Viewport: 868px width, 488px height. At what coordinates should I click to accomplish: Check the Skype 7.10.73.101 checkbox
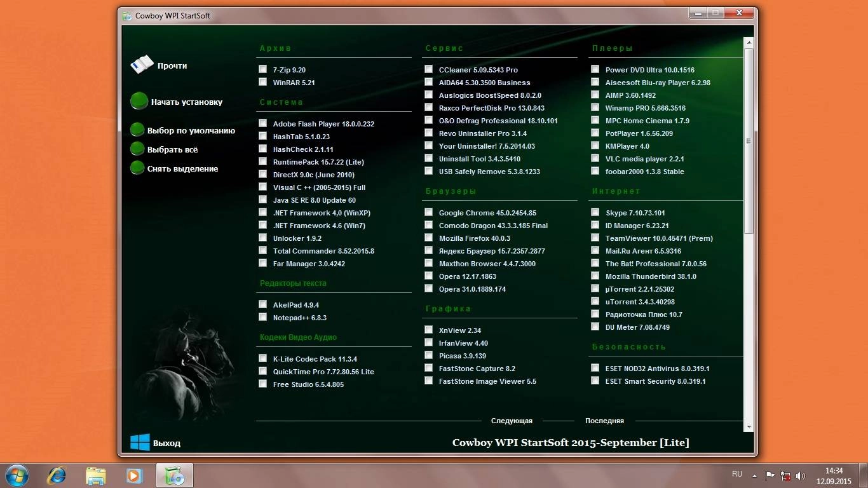(x=595, y=212)
